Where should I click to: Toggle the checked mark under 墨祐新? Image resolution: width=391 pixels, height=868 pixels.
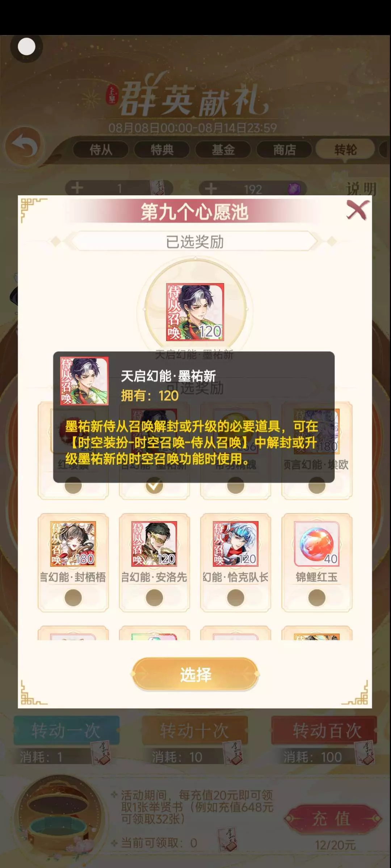pyautogui.click(x=154, y=486)
